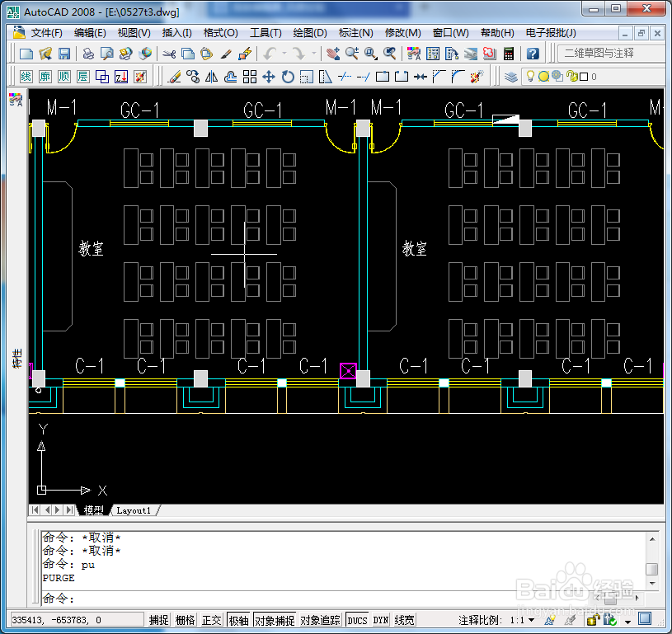Select the Scale tool icon
672x634 pixels.
(x=307, y=77)
